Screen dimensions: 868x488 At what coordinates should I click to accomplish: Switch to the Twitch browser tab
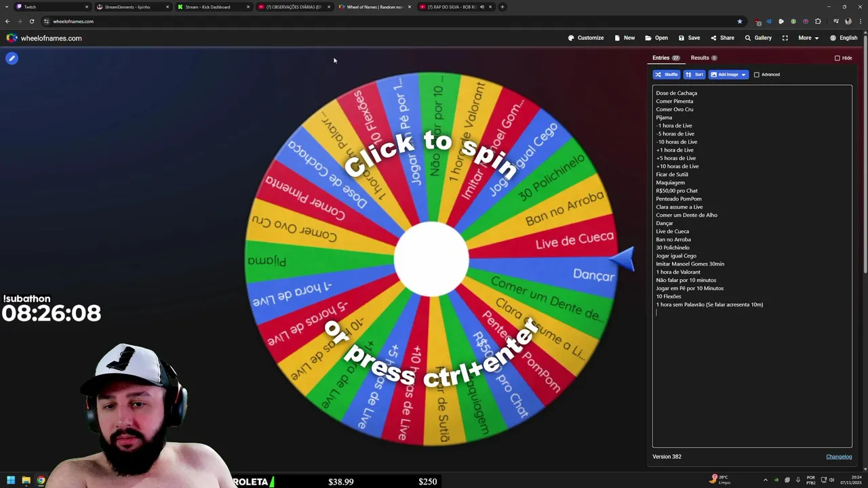point(52,7)
